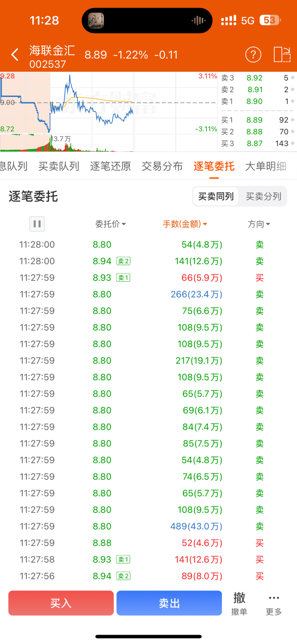Tap the 85(7.5万) sell order entry
Image resolution: width=297 pixels, height=644 pixels.
(x=148, y=443)
